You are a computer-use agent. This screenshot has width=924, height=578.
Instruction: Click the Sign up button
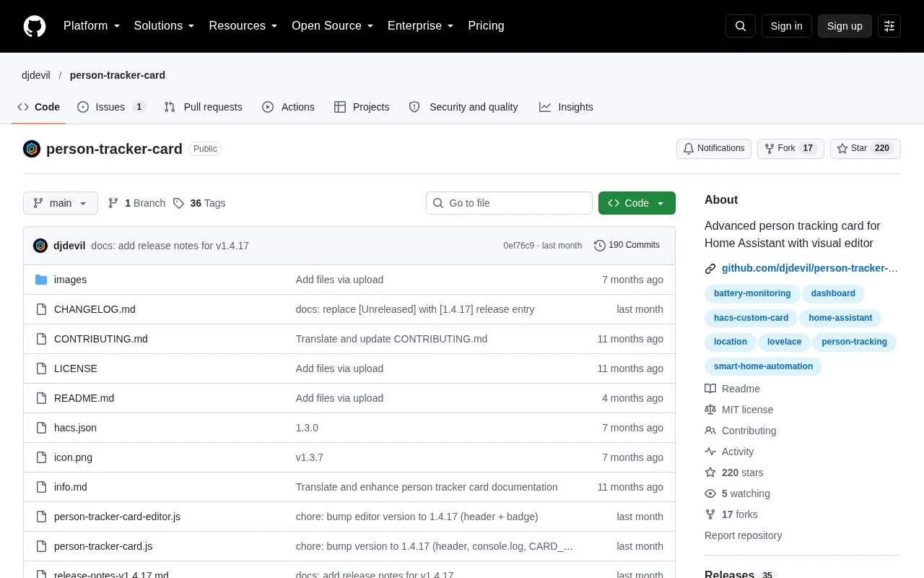[x=845, y=26]
